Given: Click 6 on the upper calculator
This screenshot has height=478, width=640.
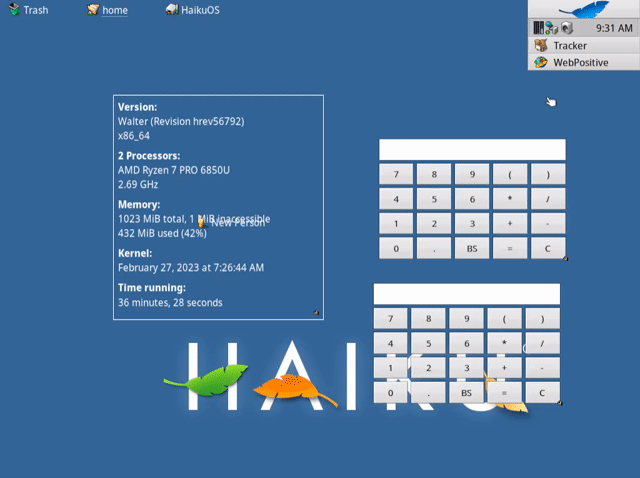Looking at the screenshot, I should (472, 199).
